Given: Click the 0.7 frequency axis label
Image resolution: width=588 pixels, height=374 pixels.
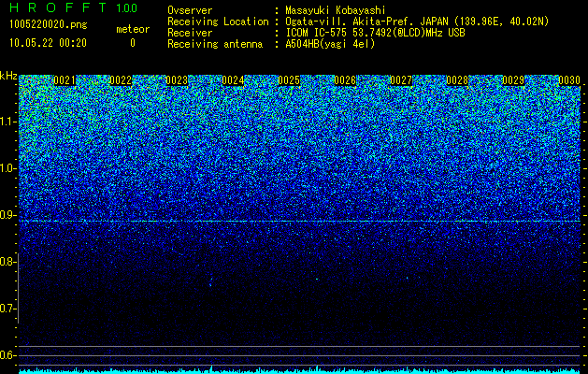Looking at the screenshot, I should click(x=7, y=309).
